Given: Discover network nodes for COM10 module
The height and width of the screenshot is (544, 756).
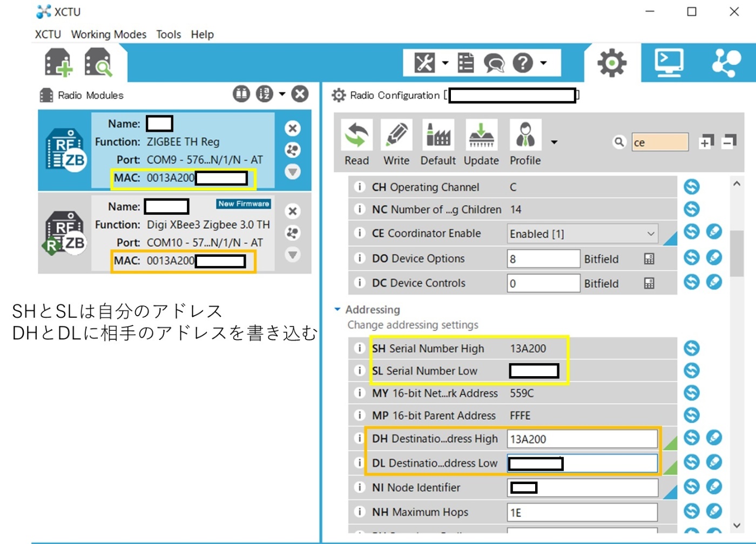Looking at the screenshot, I should (293, 233).
